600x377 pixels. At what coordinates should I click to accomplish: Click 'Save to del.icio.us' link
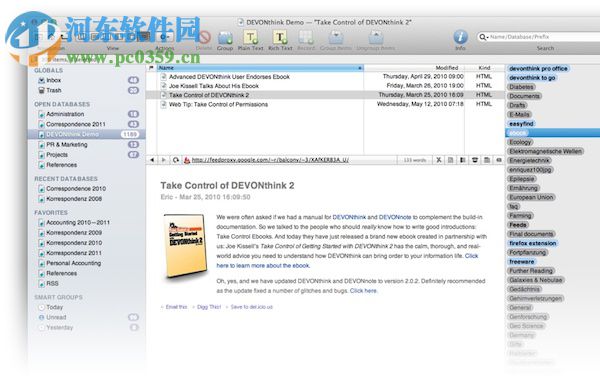[x=251, y=307]
